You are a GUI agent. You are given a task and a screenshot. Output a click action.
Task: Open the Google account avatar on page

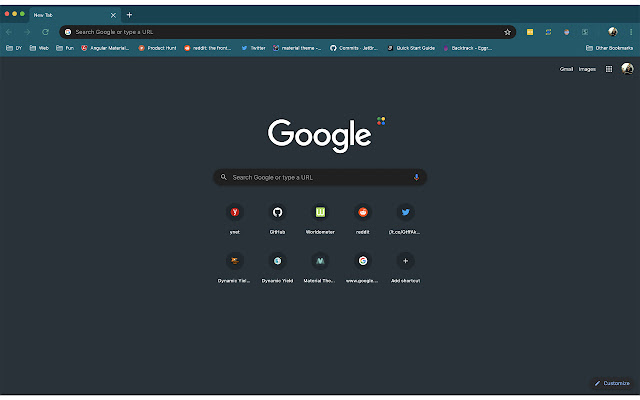627,69
